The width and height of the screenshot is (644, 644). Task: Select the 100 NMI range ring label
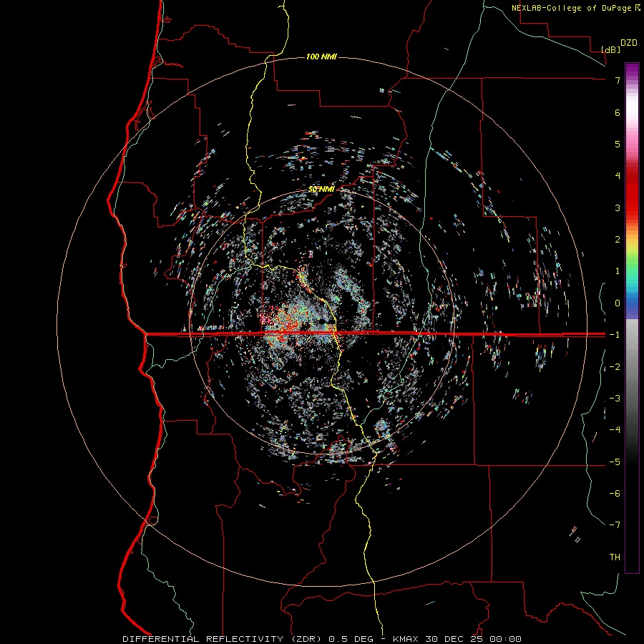tap(321, 57)
